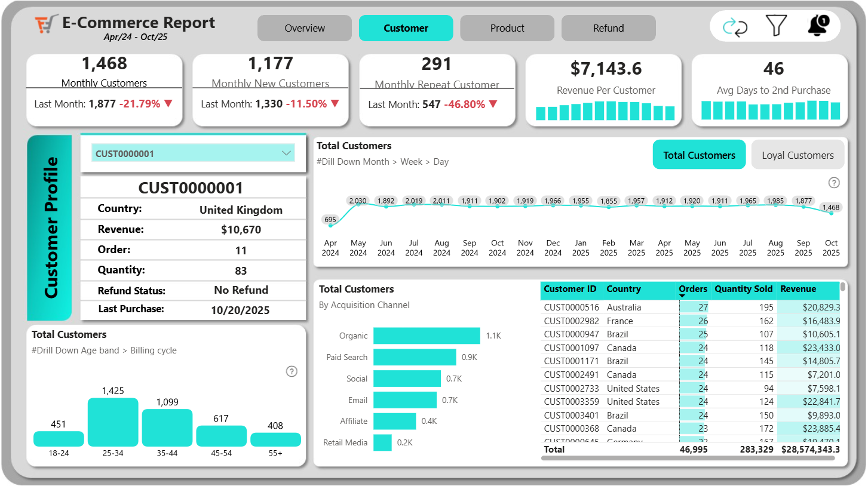The height and width of the screenshot is (486, 868).
Task: Click the Revenue Per Customer mini bar chart
Action: click(605, 111)
